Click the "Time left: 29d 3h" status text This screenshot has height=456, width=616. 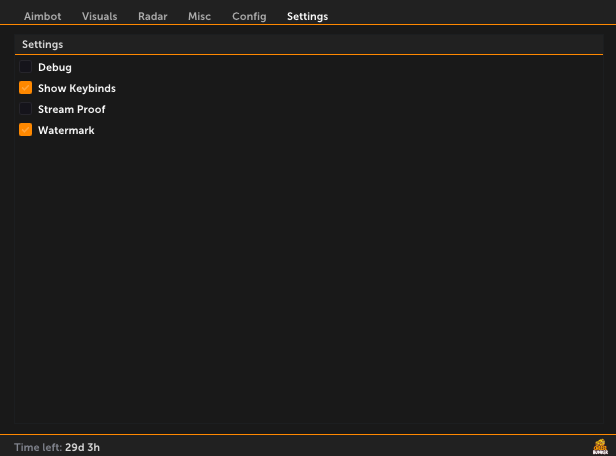point(57,447)
